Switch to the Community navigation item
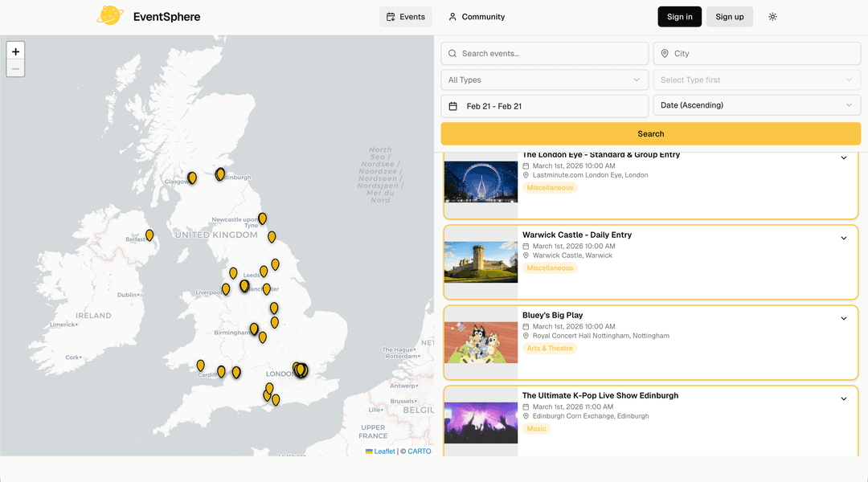The height and width of the screenshot is (482, 868). tap(477, 16)
